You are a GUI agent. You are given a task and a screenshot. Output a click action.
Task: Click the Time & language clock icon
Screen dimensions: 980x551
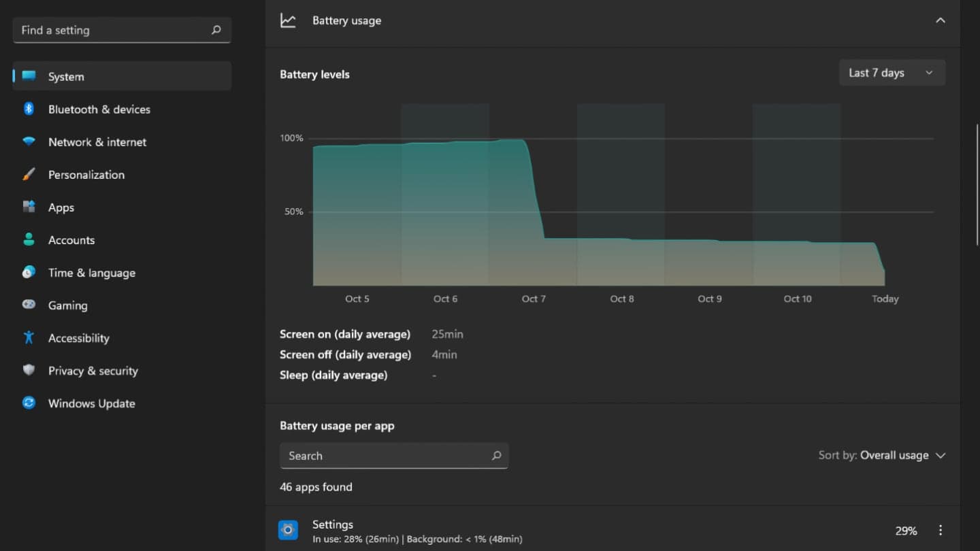click(x=29, y=272)
